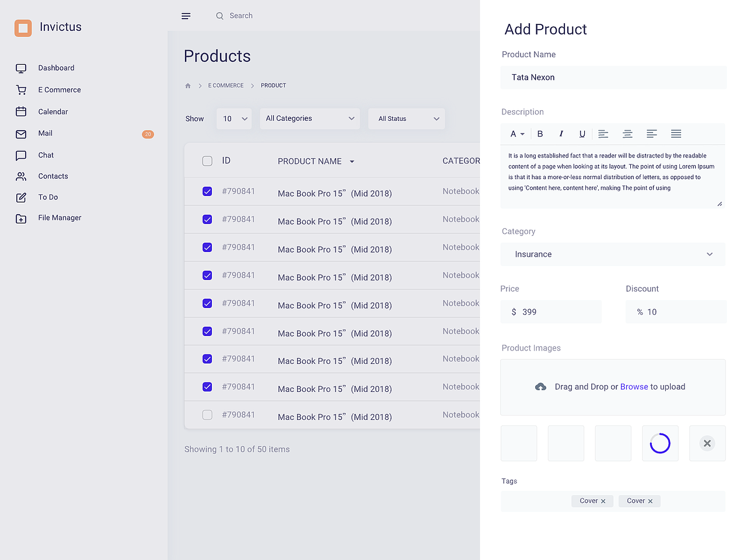
Task: Click the Product Name input field
Action: [x=613, y=78]
